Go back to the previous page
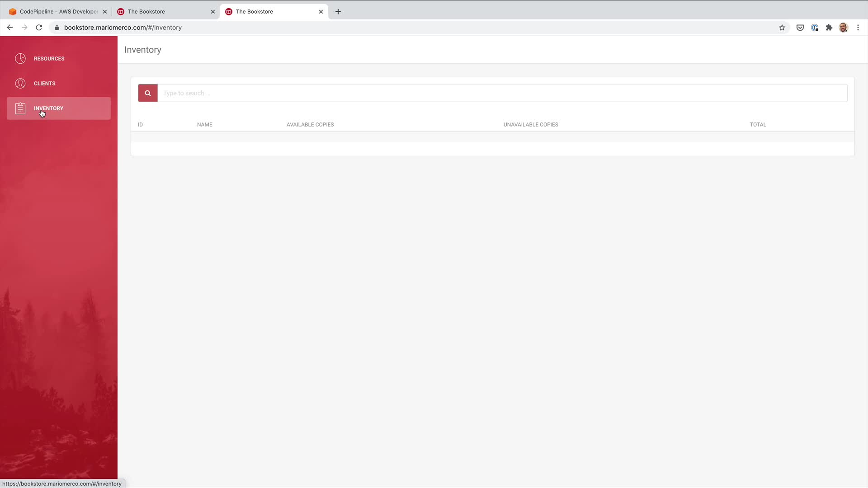Image resolution: width=868 pixels, height=488 pixels. 10,28
